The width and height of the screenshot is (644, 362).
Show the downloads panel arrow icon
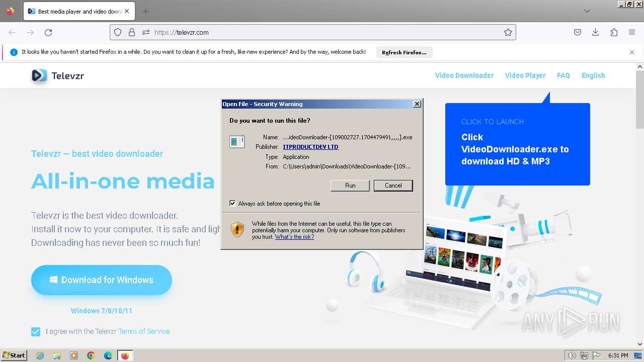click(x=596, y=32)
